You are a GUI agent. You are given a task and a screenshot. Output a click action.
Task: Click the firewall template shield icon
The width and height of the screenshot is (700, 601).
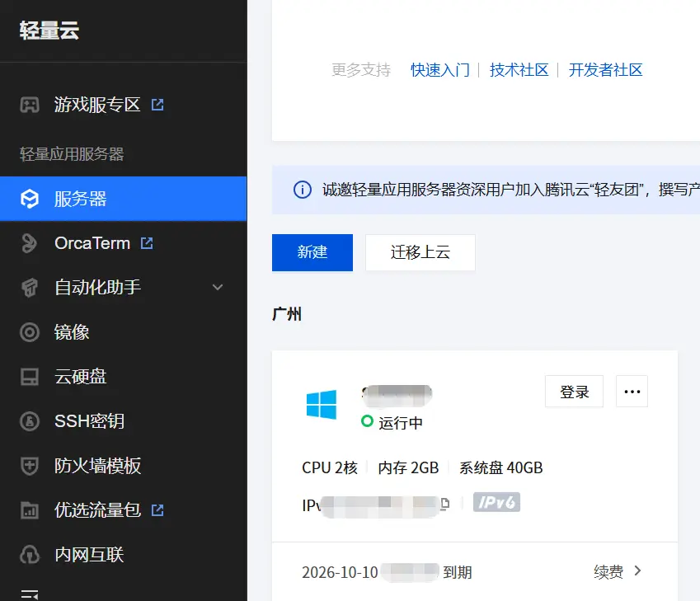pyautogui.click(x=30, y=466)
